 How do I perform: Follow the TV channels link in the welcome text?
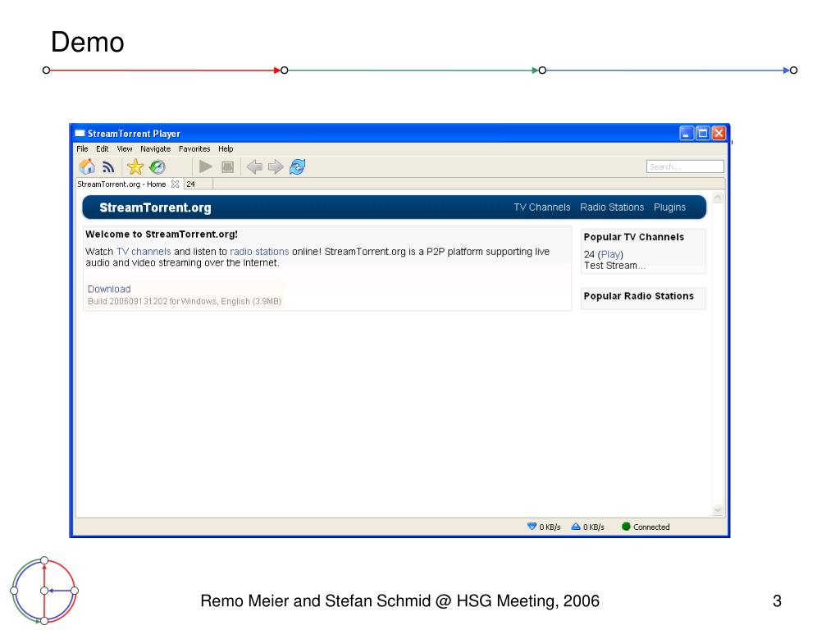[x=144, y=251]
